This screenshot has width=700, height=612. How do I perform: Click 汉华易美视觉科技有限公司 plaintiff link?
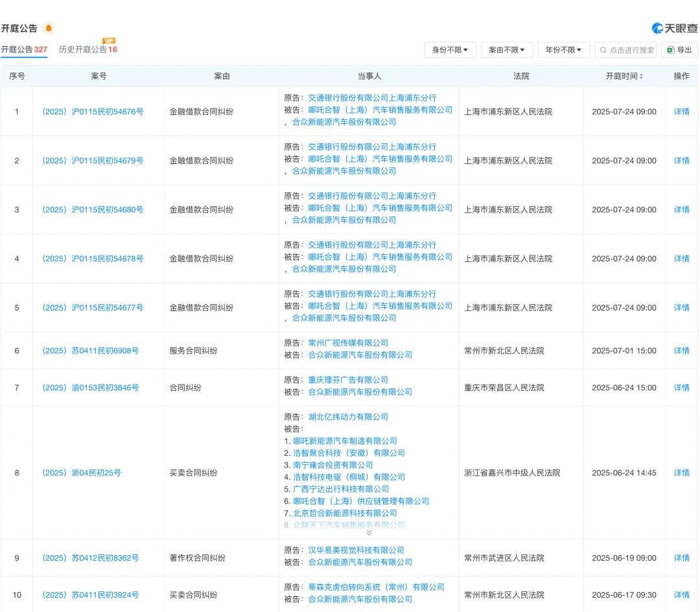[356, 550]
